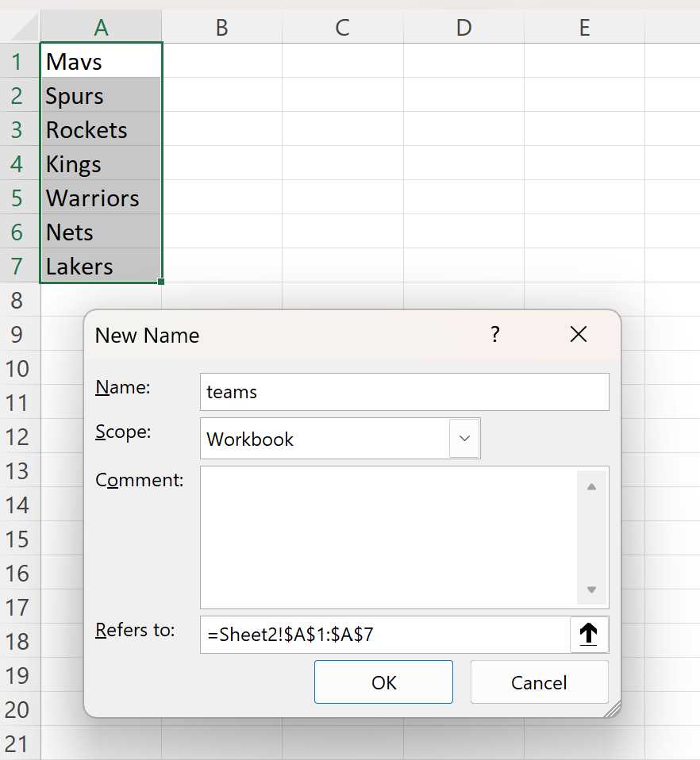700x760 pixels.
Task: Select cell containing Spurs
Action: 101,94
